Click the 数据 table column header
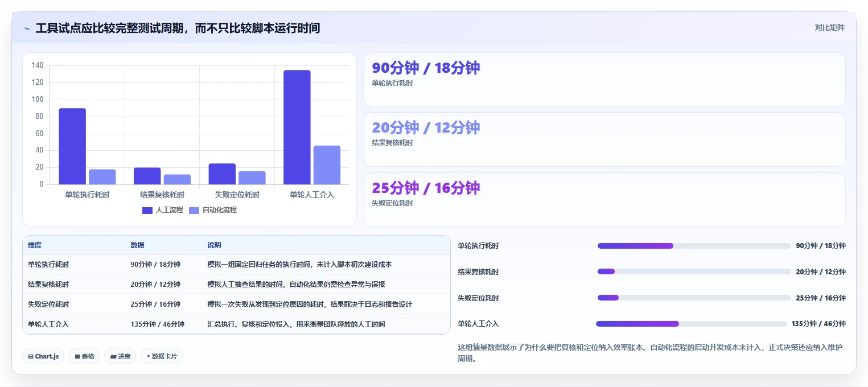This screenshot has height=387, width=868. [x=137, y=245]
